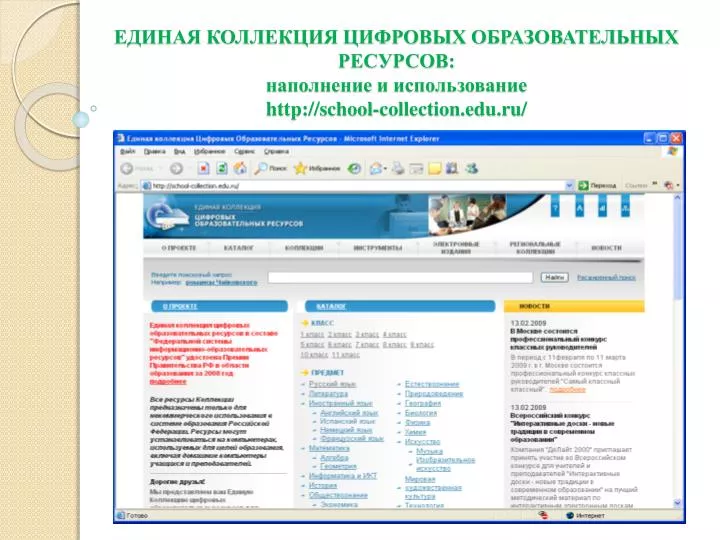Open the КОЛЛЕКЦИИ navigation tab

(304, 248)
